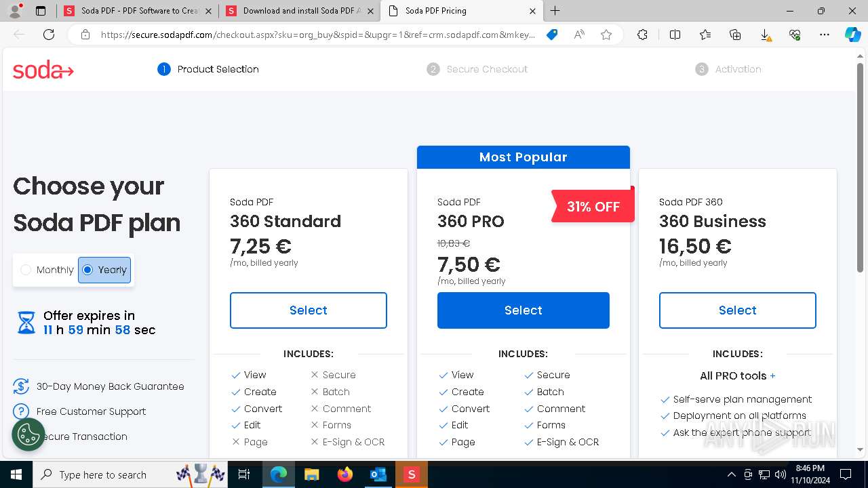The width and height of the screenshot is (868, 488).
Task: Click Self-serve plan management text
Action: tap(743, 399)
